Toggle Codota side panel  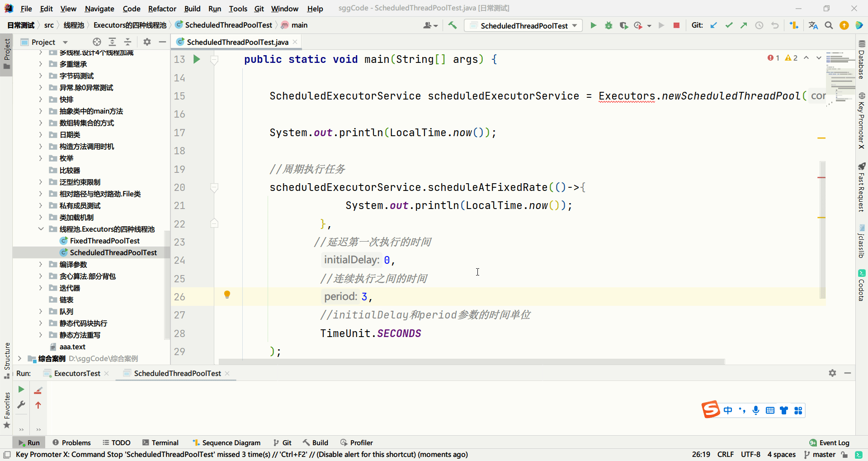tap(862, 285)
